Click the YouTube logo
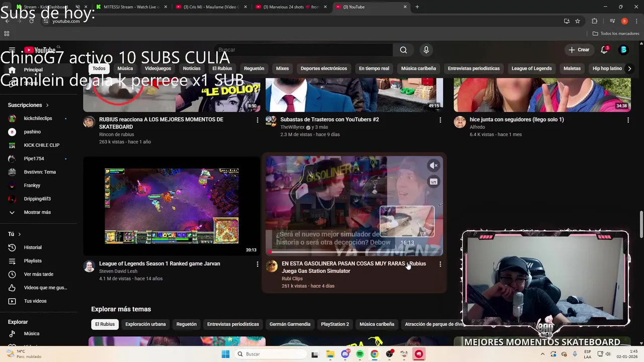644x362 pixels. pos(40,50)
